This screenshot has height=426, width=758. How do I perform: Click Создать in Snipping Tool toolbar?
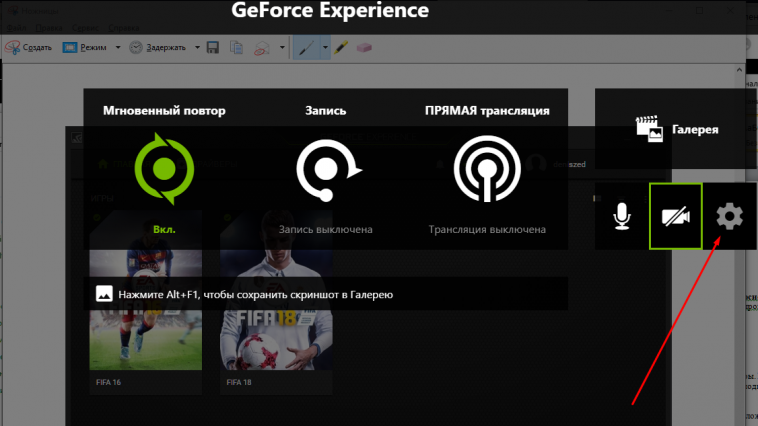(x=29, y=47)
